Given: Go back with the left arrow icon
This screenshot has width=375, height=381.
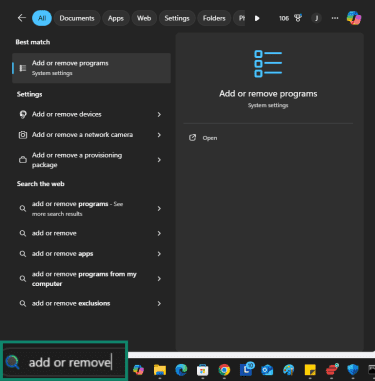Looking at the screenshot, I should tap(22, 18).
